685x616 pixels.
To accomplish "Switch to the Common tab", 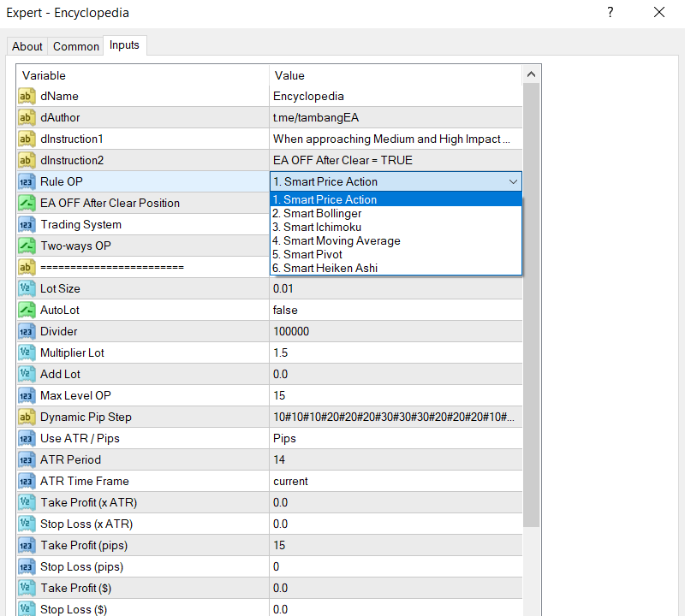I will pyautogui.click(x=76, y=46).
